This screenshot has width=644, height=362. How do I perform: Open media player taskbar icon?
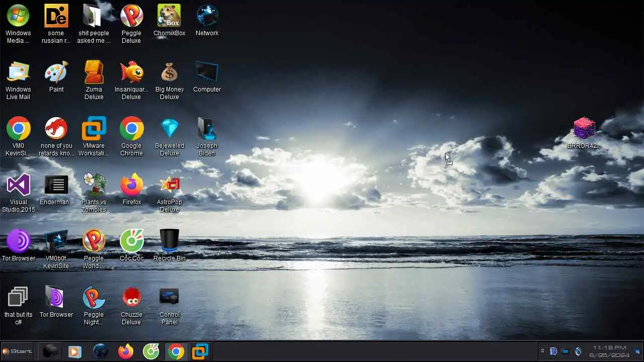click(74, 351)
